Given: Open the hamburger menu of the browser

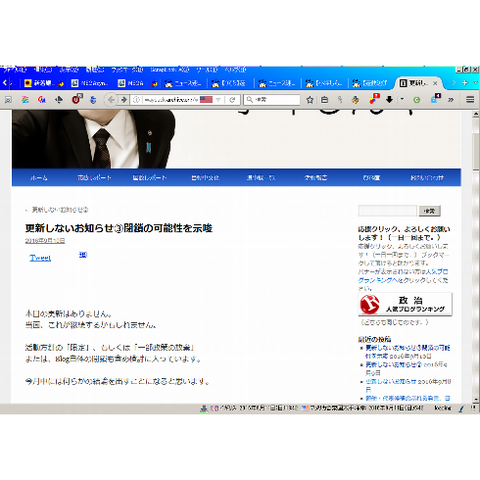Looking at the screenshot, I should (x=470, y=99).
